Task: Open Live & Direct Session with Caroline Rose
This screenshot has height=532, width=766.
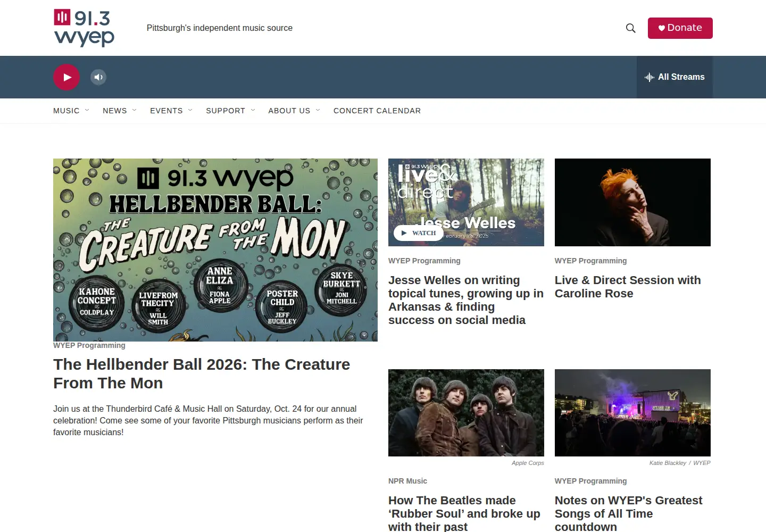Action: click(628, 287)
